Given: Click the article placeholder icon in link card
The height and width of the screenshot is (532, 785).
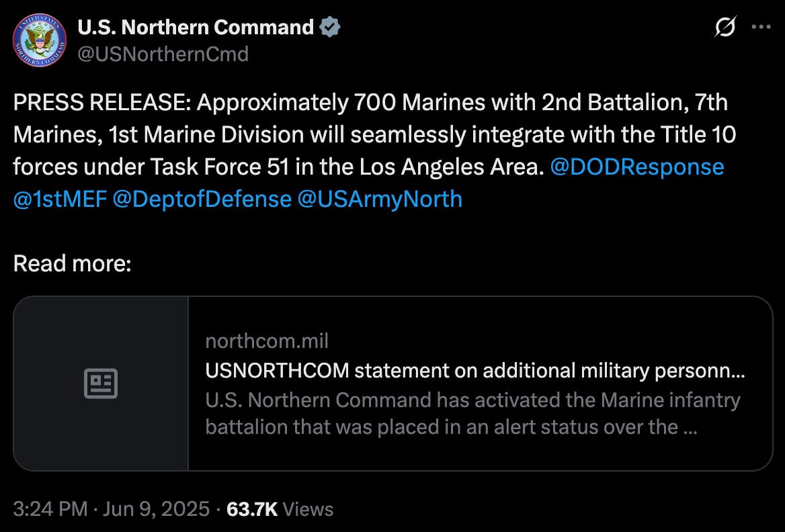Looking at the screenshot, I should 101,384.
